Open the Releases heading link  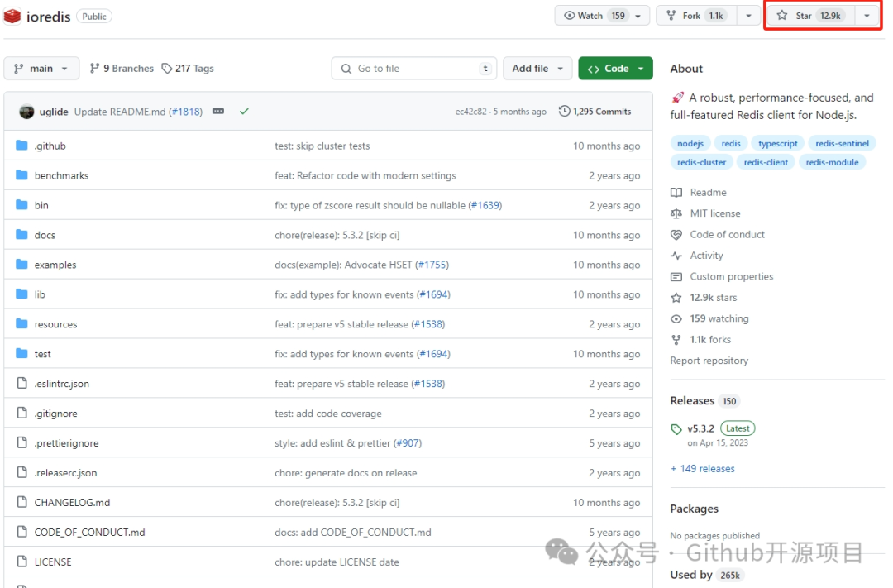[692, 400]
